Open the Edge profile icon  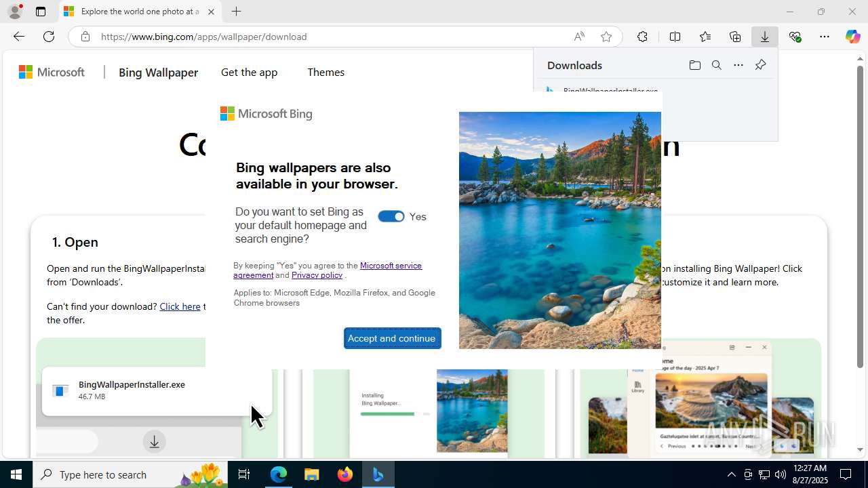click(15, 12)
